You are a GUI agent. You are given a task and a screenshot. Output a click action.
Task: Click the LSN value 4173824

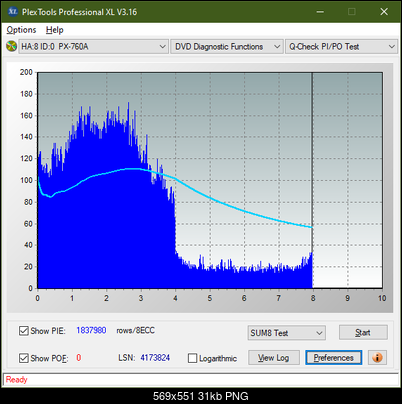155,358
